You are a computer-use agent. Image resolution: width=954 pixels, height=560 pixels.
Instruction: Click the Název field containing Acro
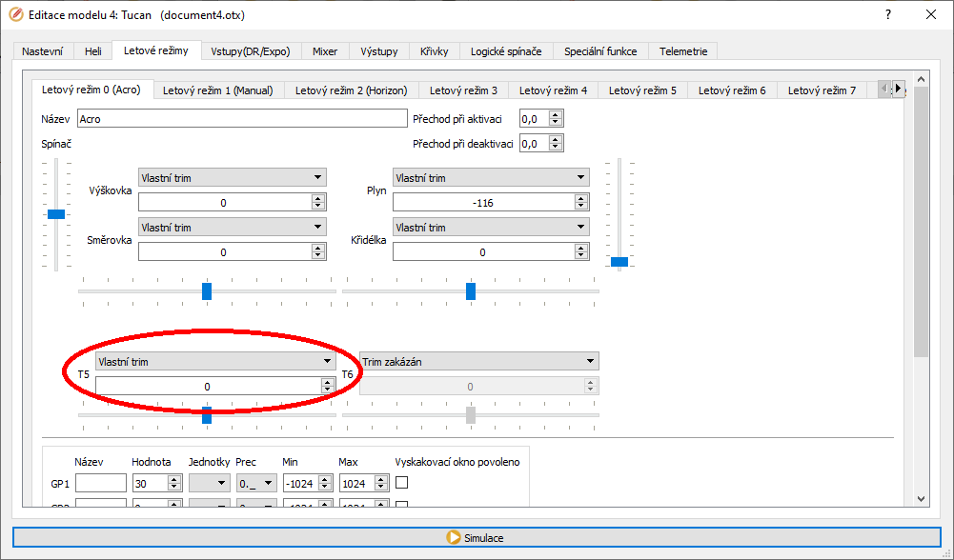(242, 119)
